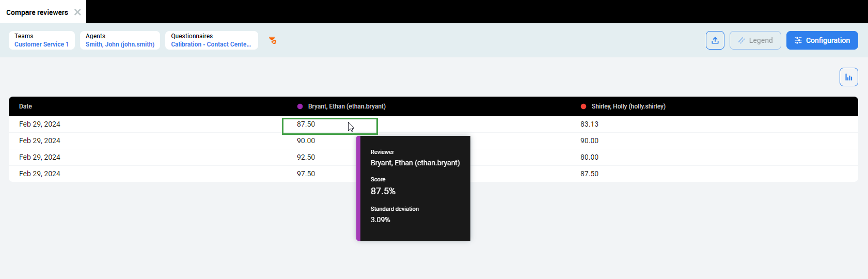Click Holly's 83.13 score cell

tap(589, 125)
